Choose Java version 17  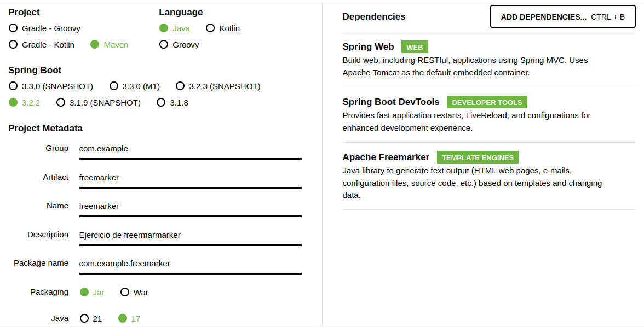coord(129,318)
